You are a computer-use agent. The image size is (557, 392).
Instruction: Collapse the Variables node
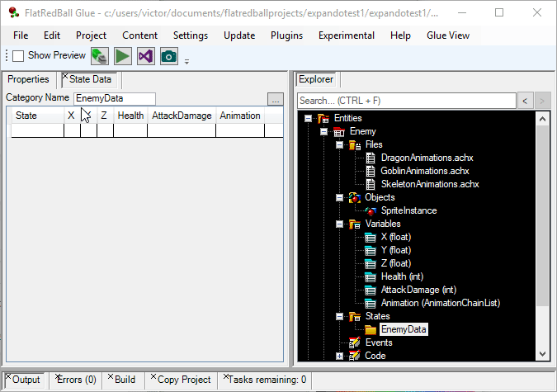(340, 224)
